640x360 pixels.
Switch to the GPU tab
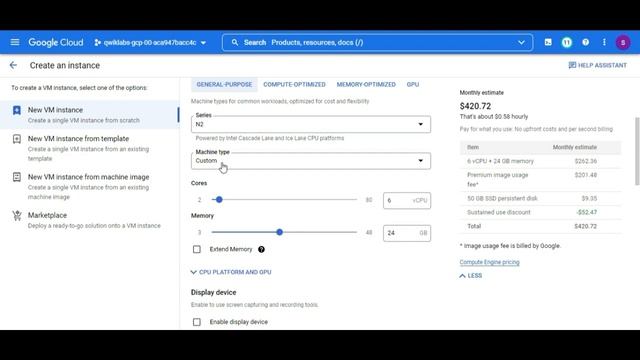[x=413, y=84]
